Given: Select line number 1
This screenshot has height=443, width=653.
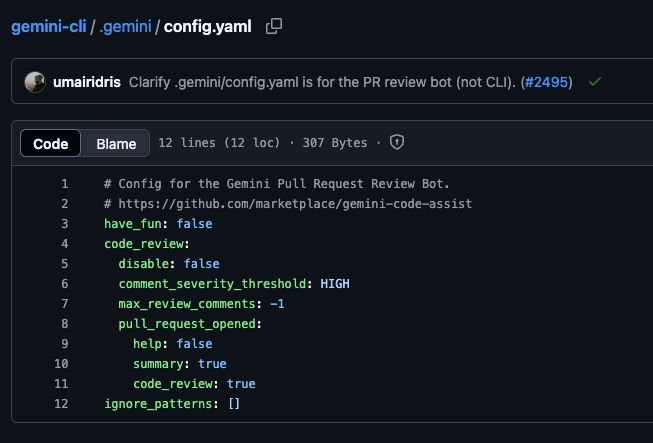Looking at the screenshot, I should [65, 184].
